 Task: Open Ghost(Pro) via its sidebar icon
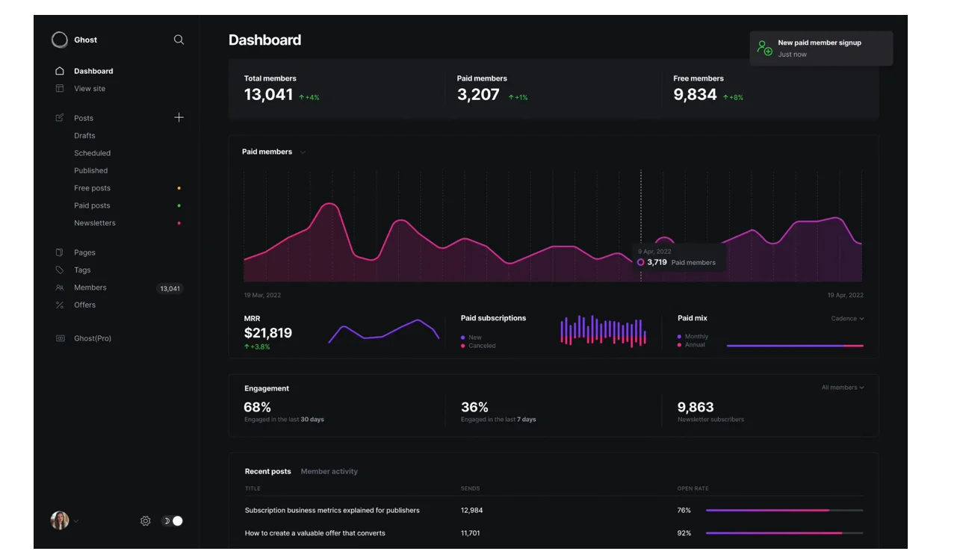[x=59, y=338]
